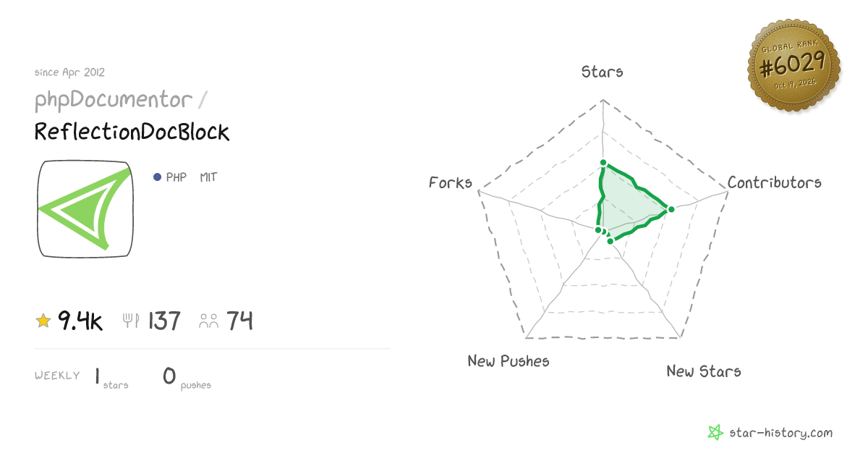Click the ReflectionDocBlock green arrow logo
868x456 pixels.
(x=85, y=208)
